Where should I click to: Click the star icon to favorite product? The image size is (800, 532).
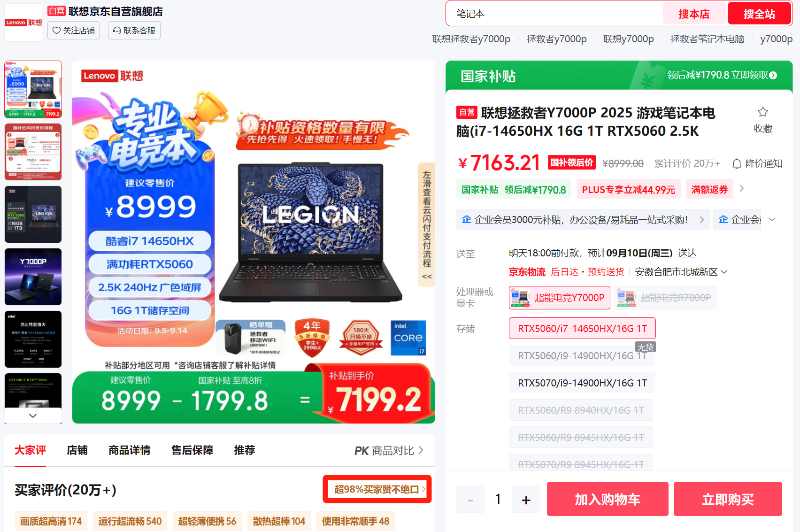[x=762, y=112]
